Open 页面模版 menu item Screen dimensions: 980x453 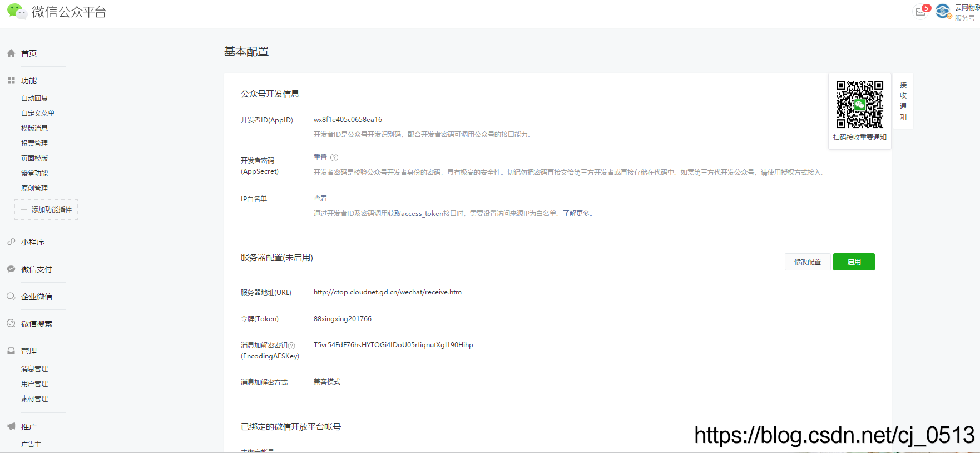34,158
